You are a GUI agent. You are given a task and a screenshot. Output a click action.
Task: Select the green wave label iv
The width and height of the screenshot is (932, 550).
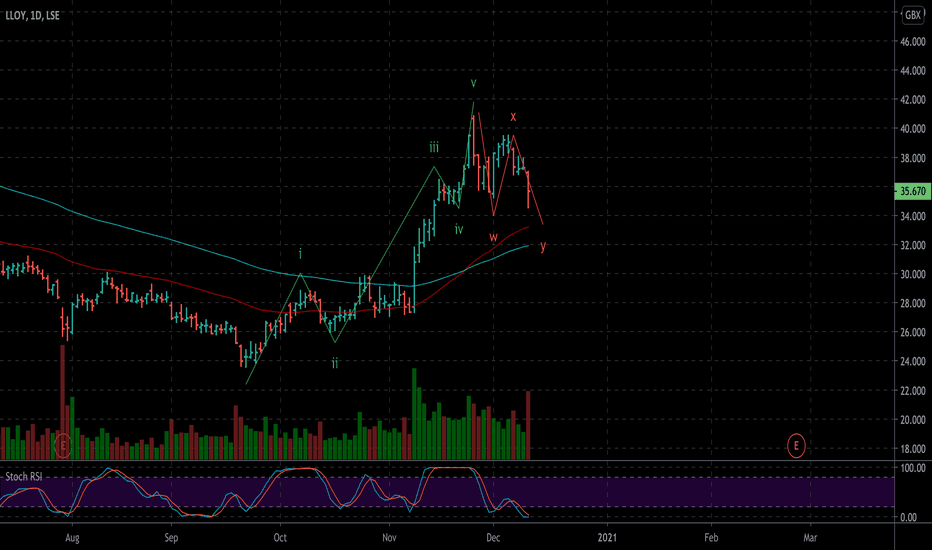tap(459, 229)
